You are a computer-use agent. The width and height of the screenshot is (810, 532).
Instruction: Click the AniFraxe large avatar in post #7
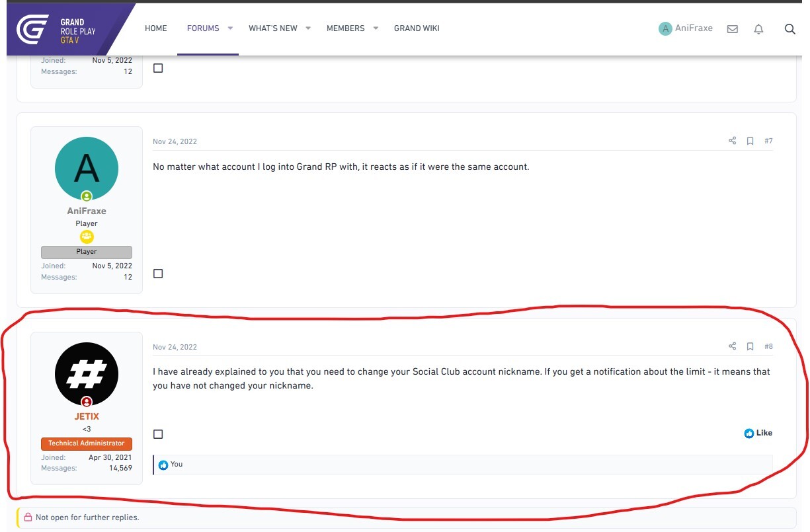tap(87, 169)
